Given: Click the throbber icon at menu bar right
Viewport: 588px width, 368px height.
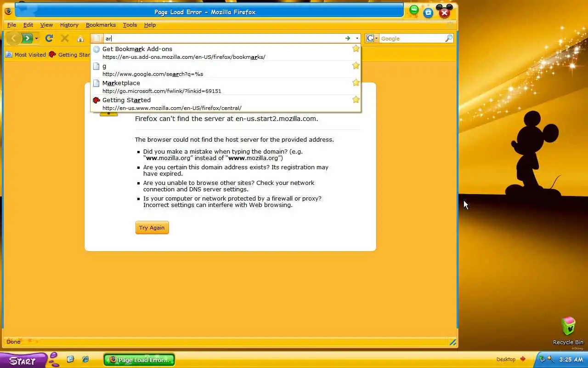Looking at the screenshot, I should point(450,25).
